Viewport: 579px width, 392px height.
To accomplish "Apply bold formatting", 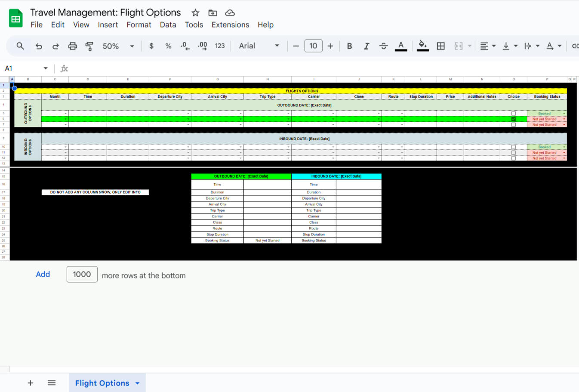I will 349,46.
